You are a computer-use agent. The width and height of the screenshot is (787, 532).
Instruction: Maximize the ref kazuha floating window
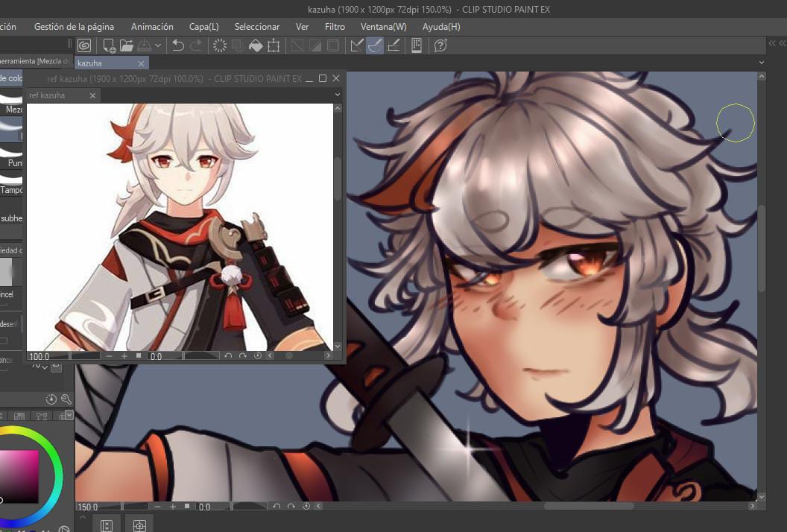(323, 78)
